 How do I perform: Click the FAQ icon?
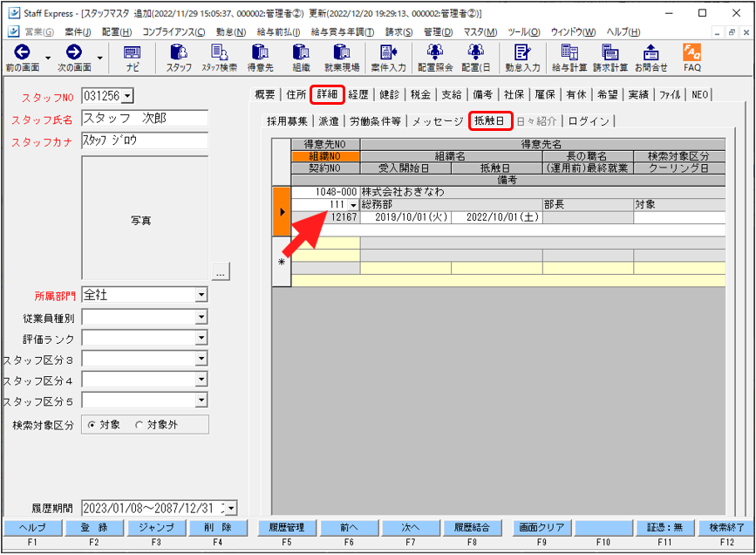[x=691, y=57]
